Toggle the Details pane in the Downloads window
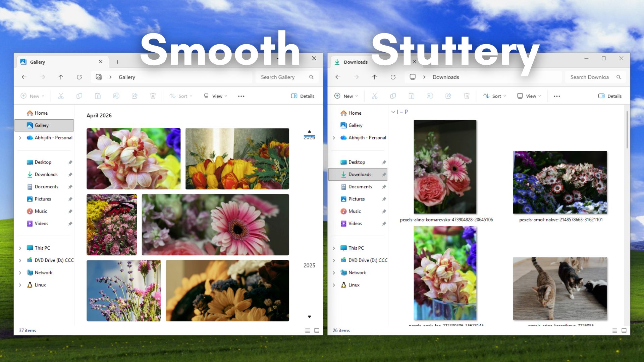 pos(610,96)
